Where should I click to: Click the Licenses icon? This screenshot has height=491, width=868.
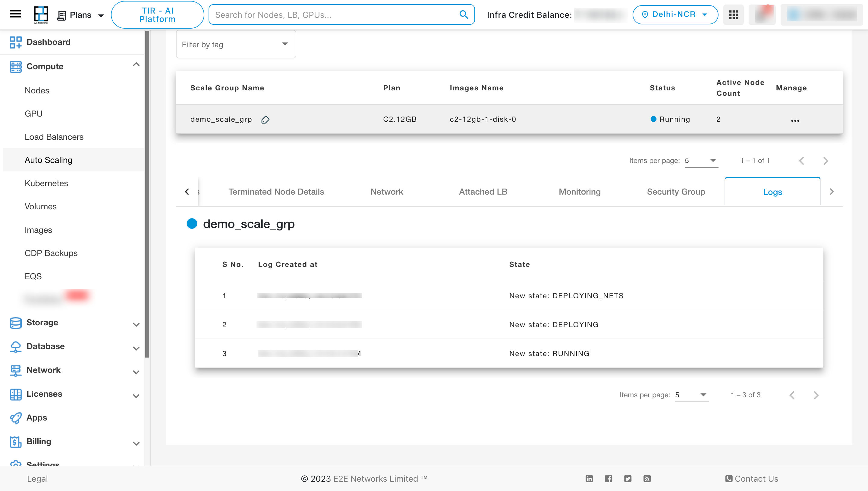[x=15, y=394]
